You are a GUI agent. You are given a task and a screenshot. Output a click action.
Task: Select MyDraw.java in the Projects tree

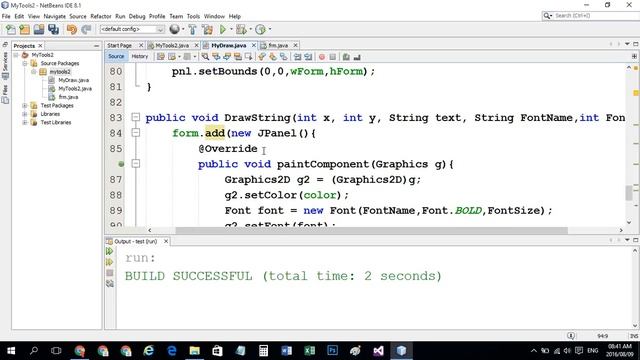coord(73,80)
